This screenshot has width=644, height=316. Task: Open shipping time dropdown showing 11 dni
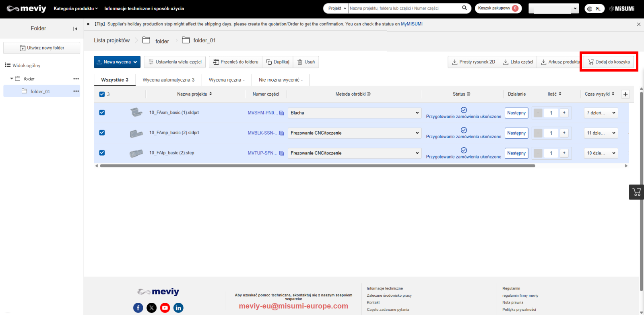(601, 133)
